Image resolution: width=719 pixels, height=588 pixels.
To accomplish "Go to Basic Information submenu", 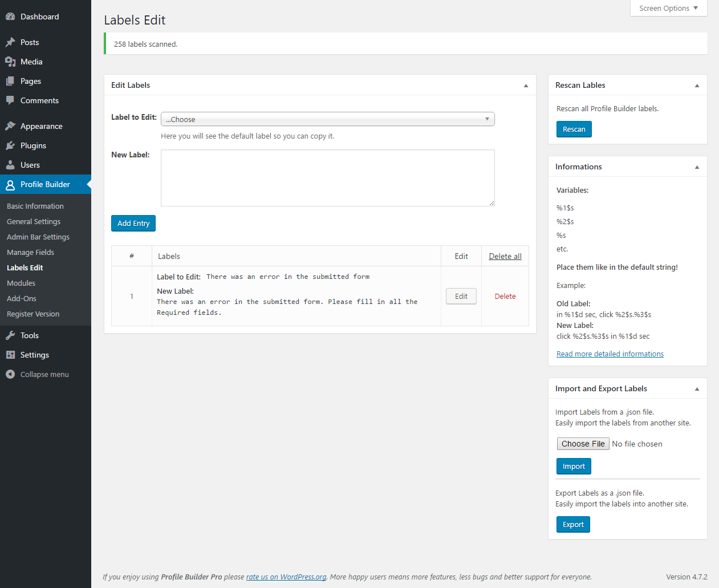I will point(35,206).
